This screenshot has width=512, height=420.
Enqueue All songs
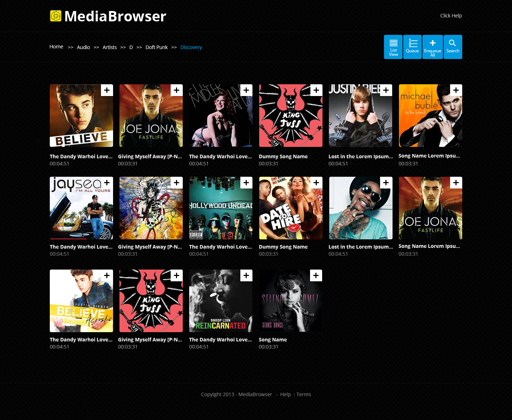tap(433, 47)
